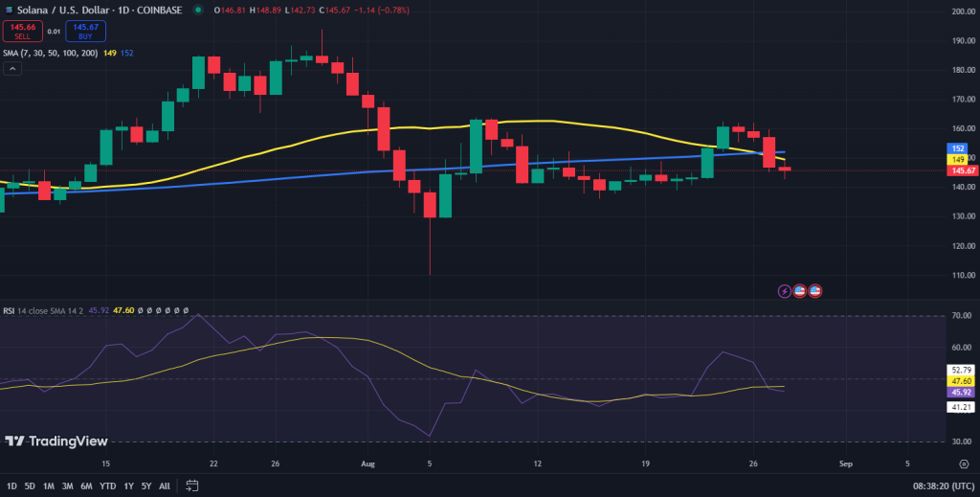Show the All time range
The image size is (980, 497).
pyautogui.click(x=165, y=486)
